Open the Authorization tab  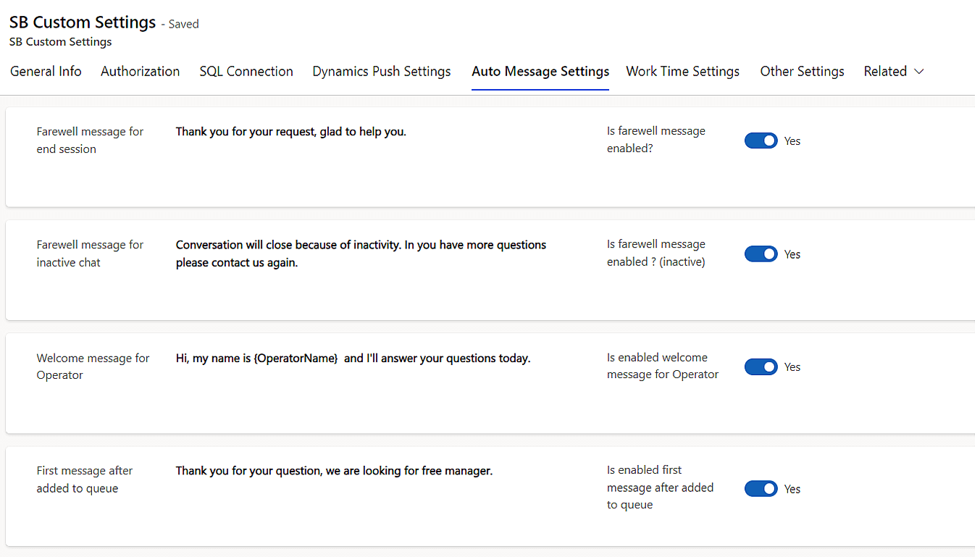(140, 71)
